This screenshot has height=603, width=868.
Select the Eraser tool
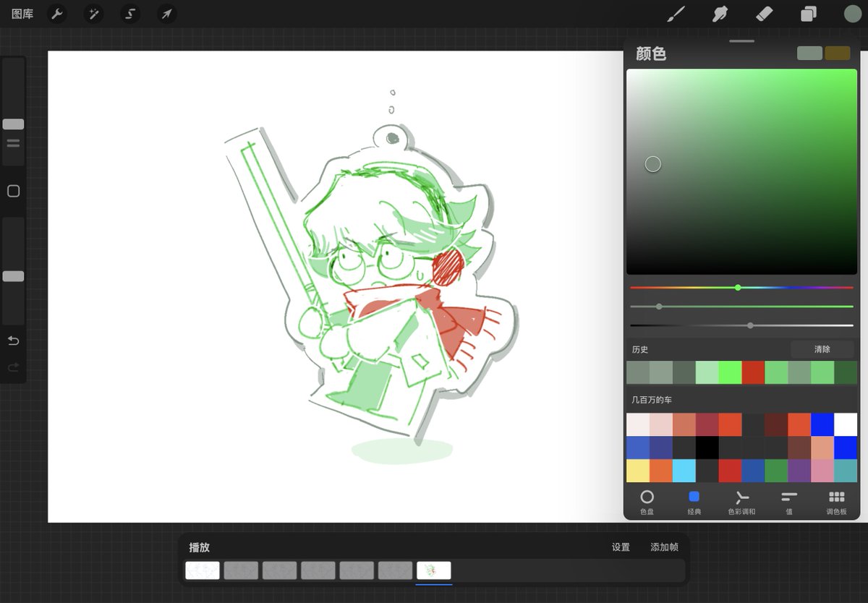pyautogui.click(x=765, y=14)
